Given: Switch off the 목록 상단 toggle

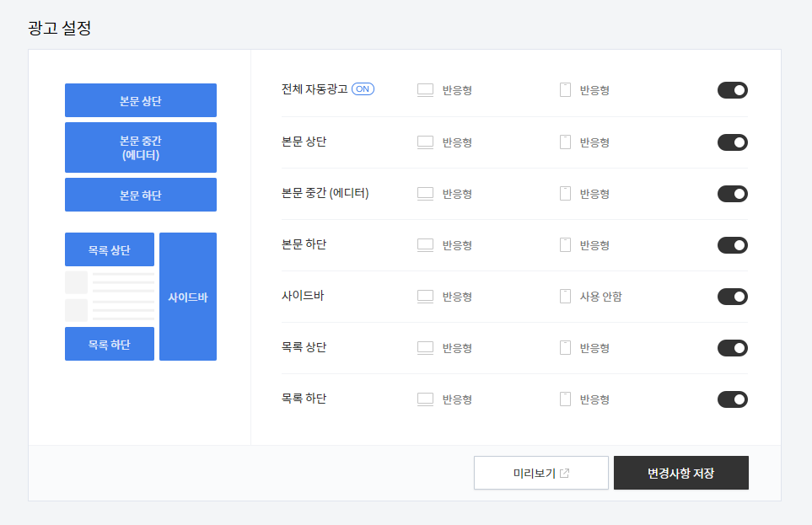Looking at the screenshot, I should click(x=732, y=348).
